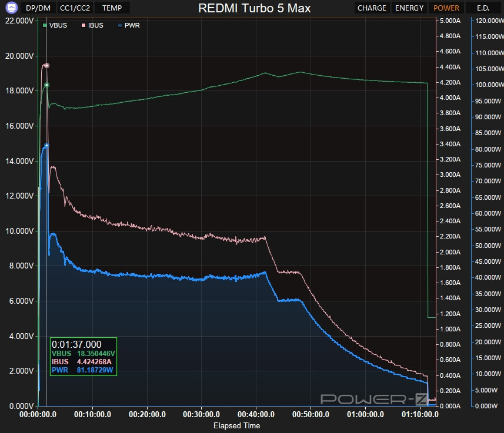Click the PWR 81.18729W readout
504x433 pixels.
(x=82, y=370)
